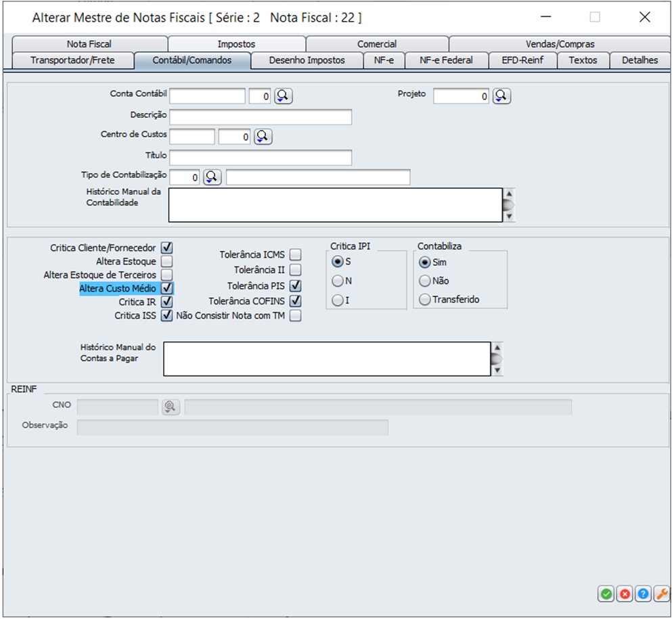672x619 pixels.
Task: Open the Comercial tab
Action: 377,44
